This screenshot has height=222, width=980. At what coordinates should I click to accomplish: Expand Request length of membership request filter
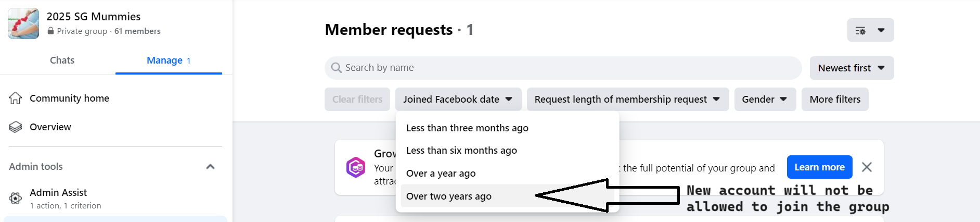[x=627, y=100]
